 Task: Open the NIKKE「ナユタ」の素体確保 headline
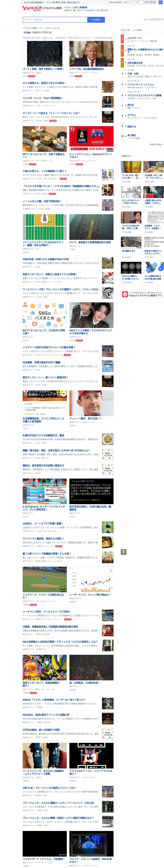54,700
